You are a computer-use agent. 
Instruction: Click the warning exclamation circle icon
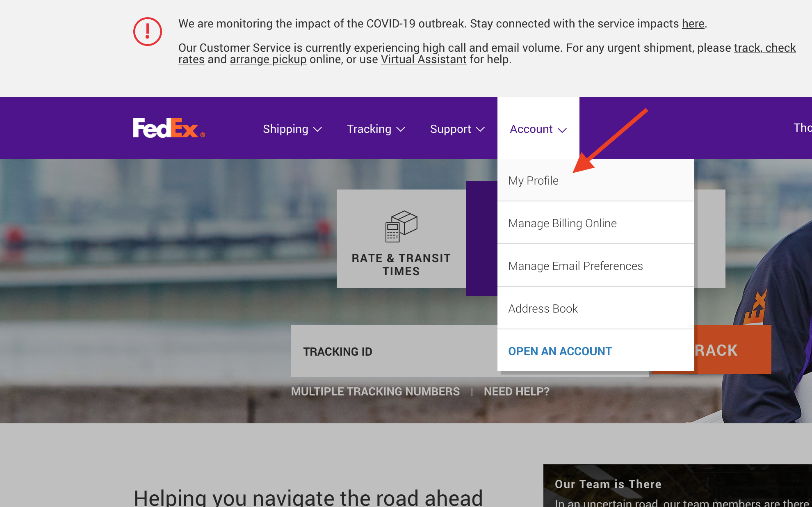coord(148,31)
